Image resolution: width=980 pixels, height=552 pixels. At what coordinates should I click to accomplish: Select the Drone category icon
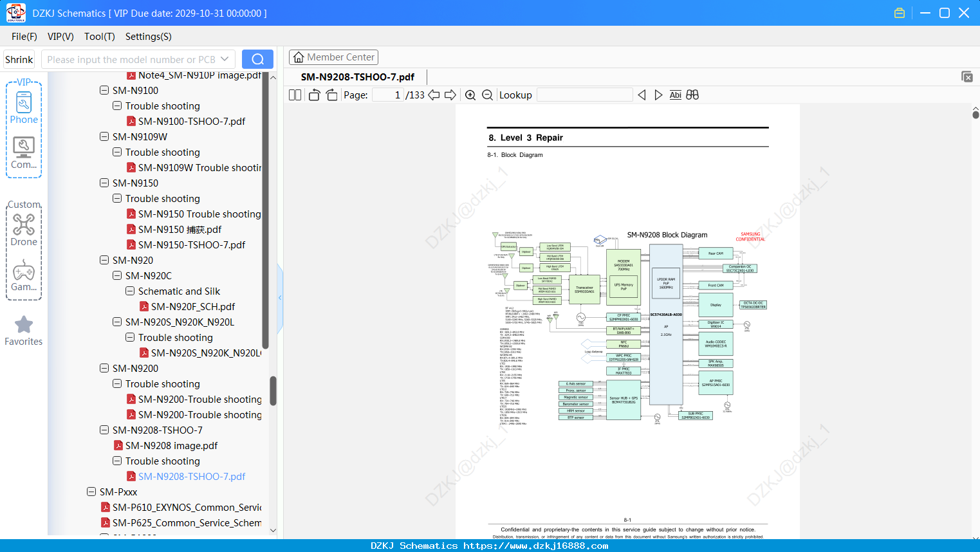point(24,230)
